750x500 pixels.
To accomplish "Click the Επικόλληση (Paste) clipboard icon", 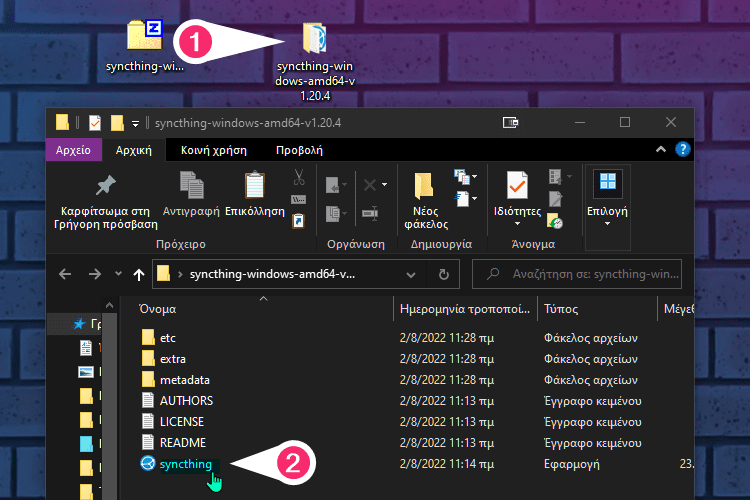I will (x=254, y=185).
